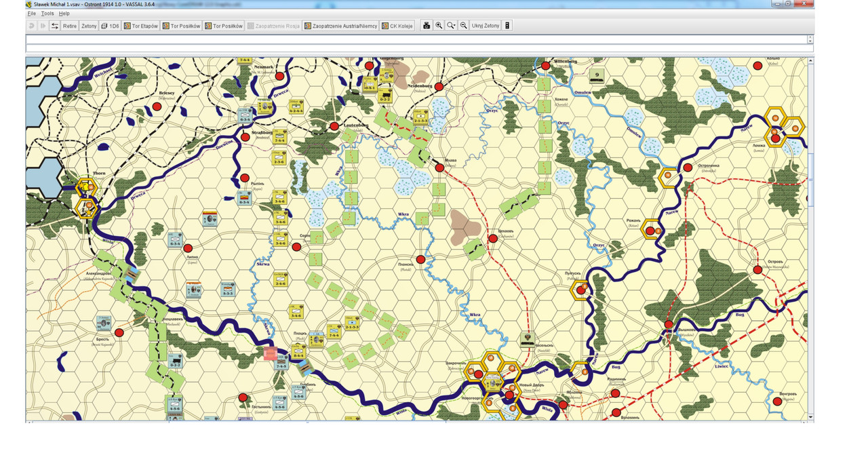The image size is (868, 470).
Task: Toggle Ukryj Żetony to hide counters
Action: click(x=486, y=26)
